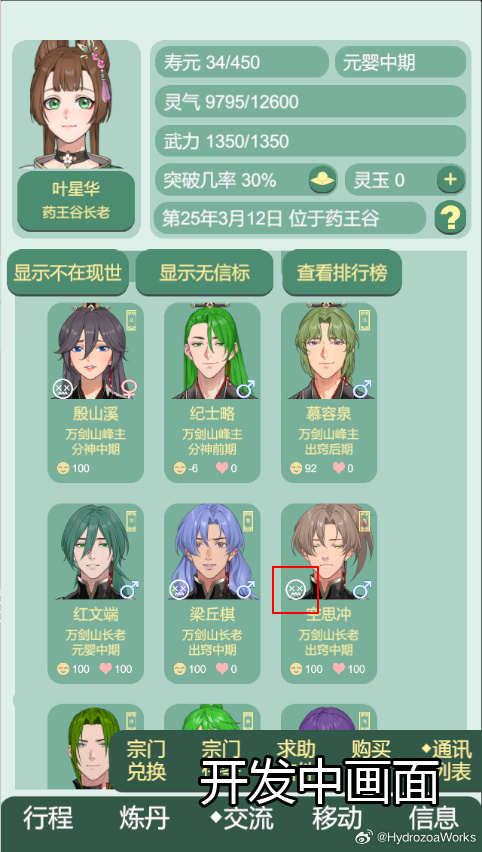Click the card badge atop 慕容泉's portrait

coord(364,321)
